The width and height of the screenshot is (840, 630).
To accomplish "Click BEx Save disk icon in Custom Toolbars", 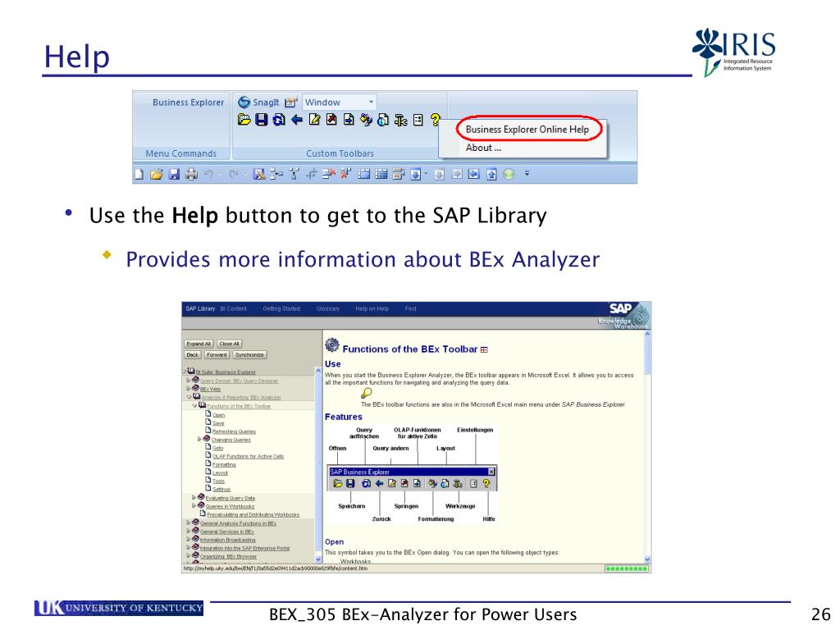I will (261, 120).
